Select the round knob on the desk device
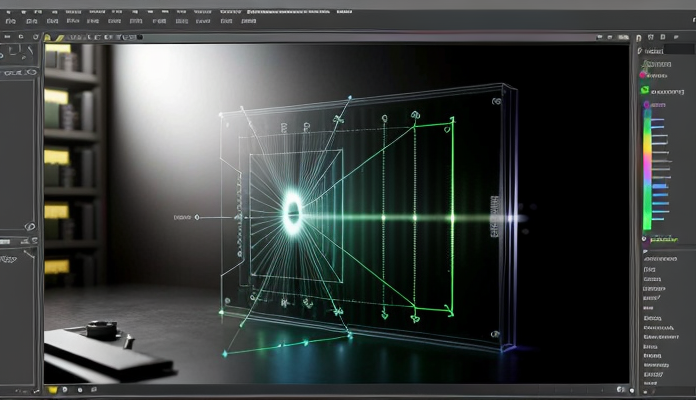This screenshot has width=696, height=400. tap(102, 330)
